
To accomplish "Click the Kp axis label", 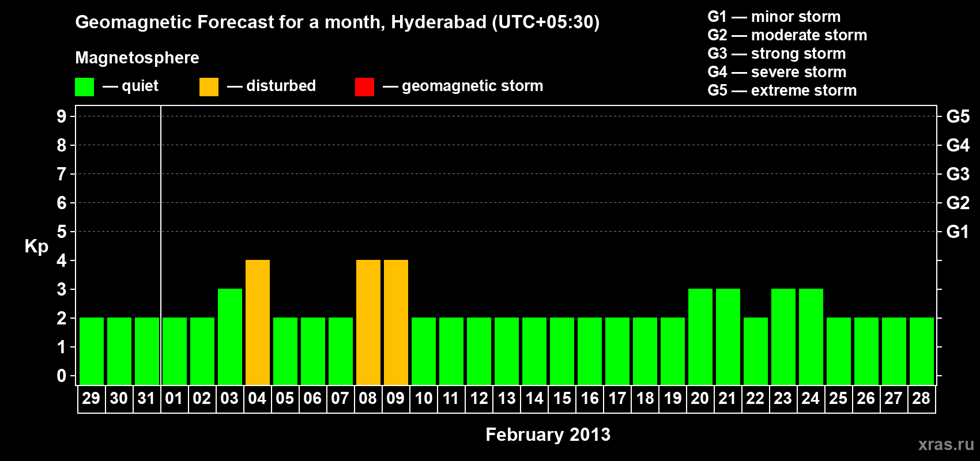I will (36, 247).
